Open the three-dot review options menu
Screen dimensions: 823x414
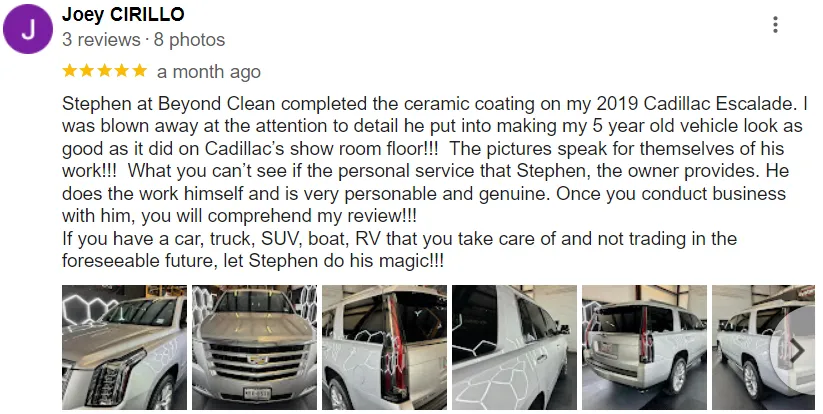click(775, 24)
